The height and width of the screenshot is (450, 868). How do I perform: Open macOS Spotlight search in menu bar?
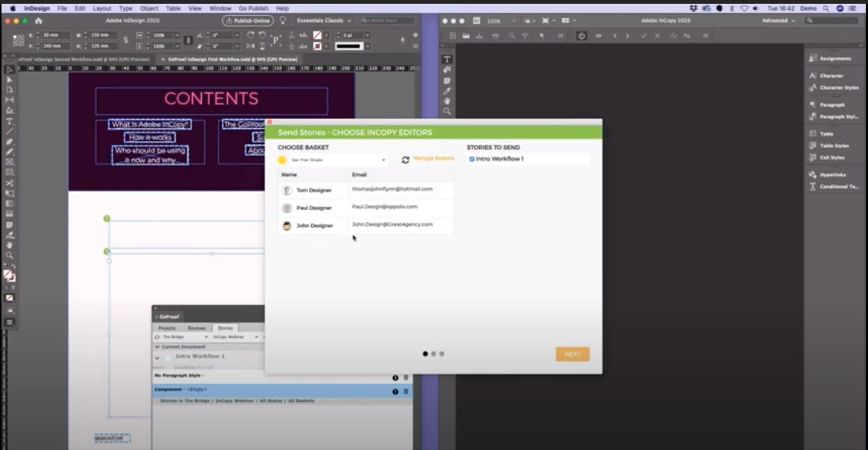826,8
